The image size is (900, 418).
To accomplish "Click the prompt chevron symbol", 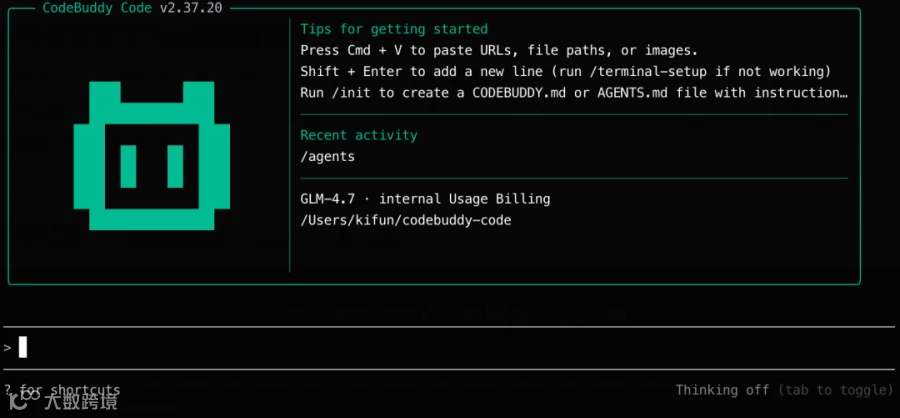I will click(x=7, y=347).
